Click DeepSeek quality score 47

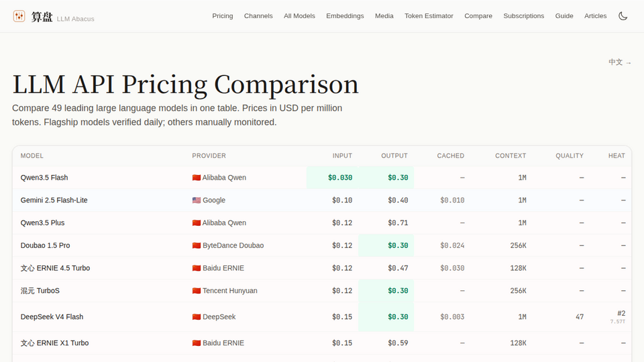point(580,317)
